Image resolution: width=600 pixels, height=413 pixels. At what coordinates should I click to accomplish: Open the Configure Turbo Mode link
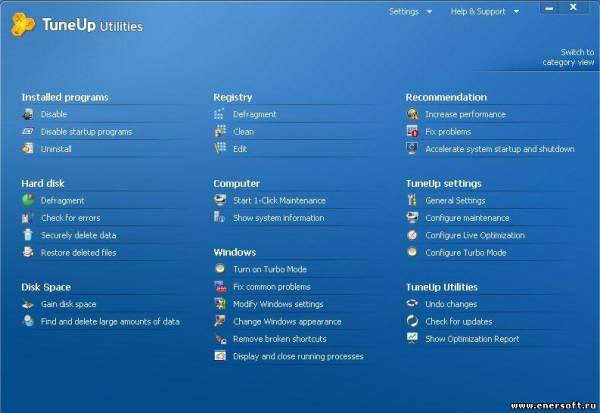pyautogui.click(x=466, y=252)
